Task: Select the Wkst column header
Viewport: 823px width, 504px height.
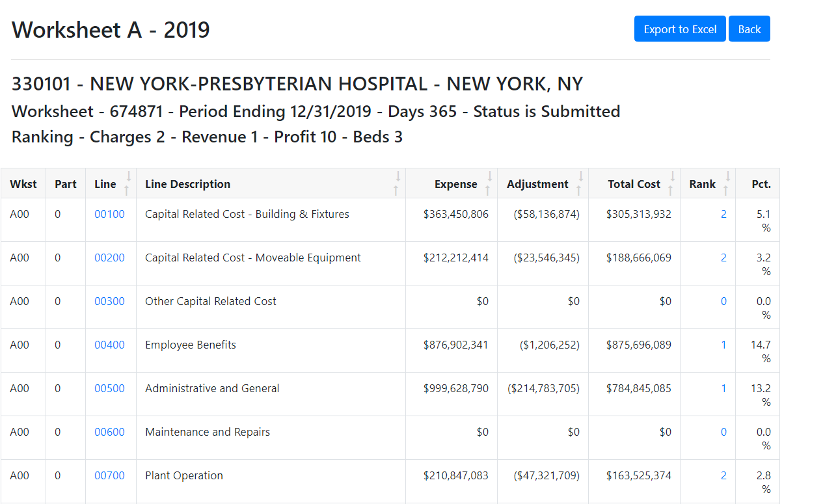Action: click(23, 183)
